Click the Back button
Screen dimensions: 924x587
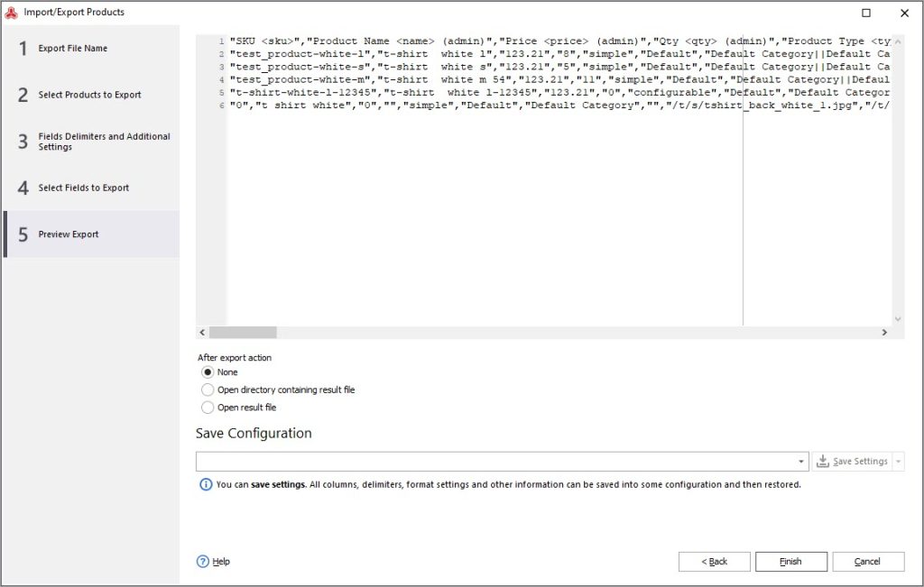pyautogui.click(x=714, y=561)
